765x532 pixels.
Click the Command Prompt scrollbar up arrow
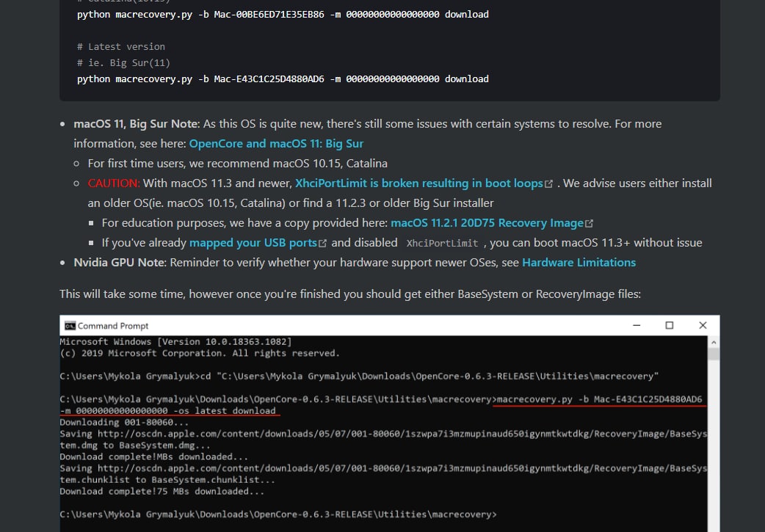point(714,342)
